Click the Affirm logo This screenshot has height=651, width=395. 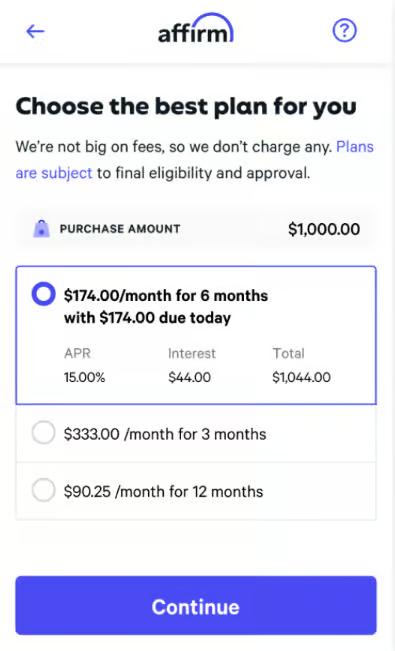click(196, 29)
